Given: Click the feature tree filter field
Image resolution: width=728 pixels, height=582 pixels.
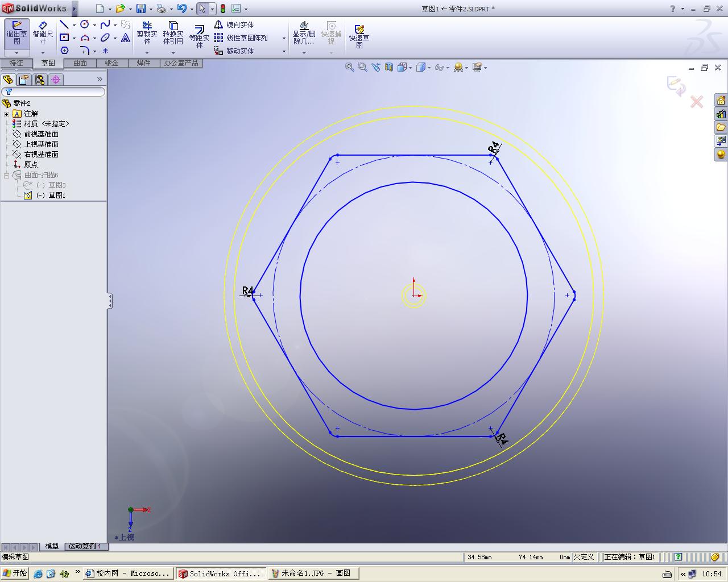Looking at the screenshot, I should click(53, 92).
